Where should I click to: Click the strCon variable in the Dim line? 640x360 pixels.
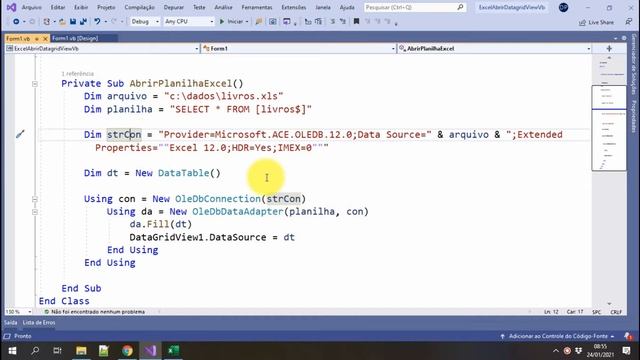[124, 134]
